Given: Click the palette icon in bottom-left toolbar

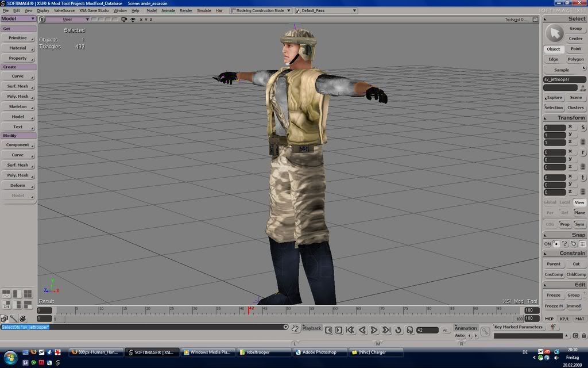Looking at the screenshot, I should 22,319.
